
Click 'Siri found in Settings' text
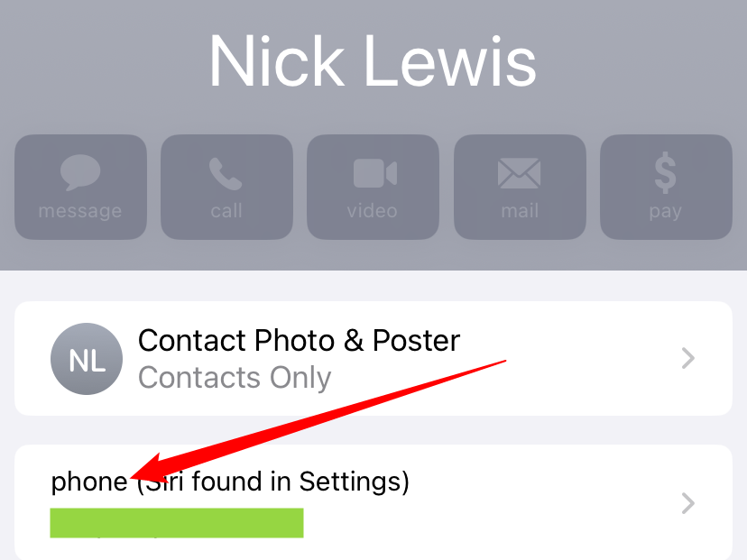[273, 481]
